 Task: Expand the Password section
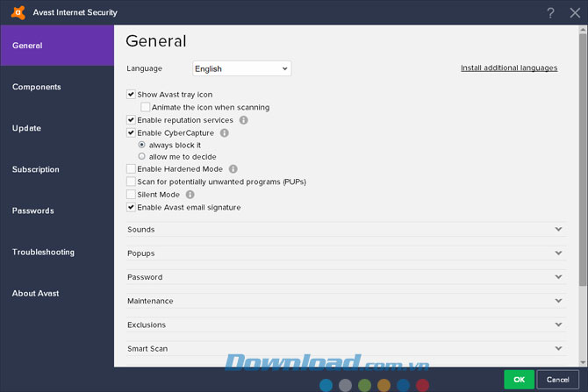(x=346, y=277)
